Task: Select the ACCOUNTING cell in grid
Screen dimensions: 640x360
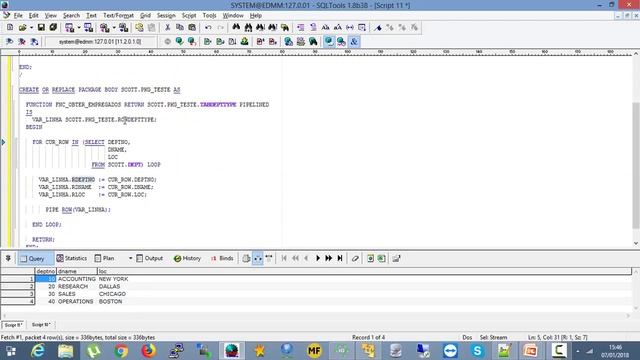Action: tap(77, 279)
